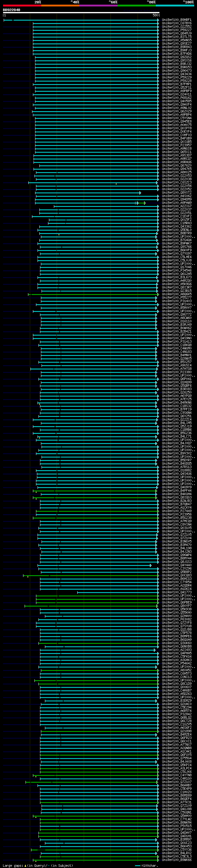Image resolution: width=197 pixels, height=868 pixels.
Task: Select the UniRef100_P23957 label
Action: coord(176,145)
